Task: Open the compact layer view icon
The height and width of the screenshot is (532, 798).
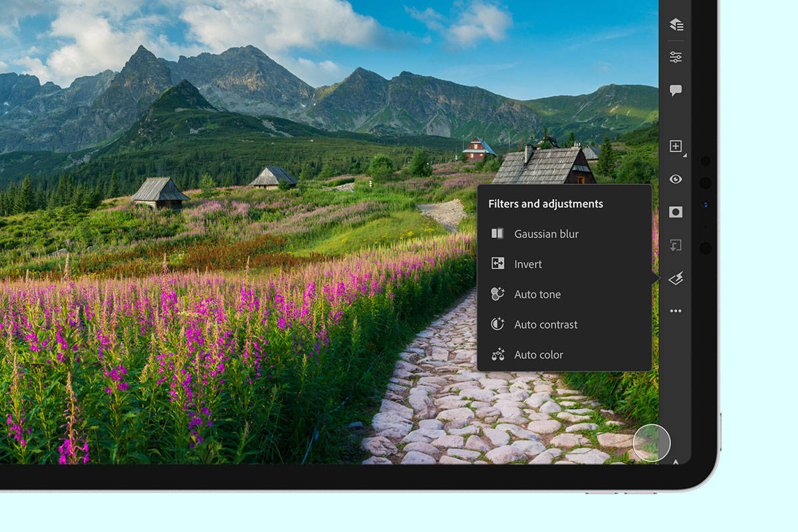Action: (676, 25)
